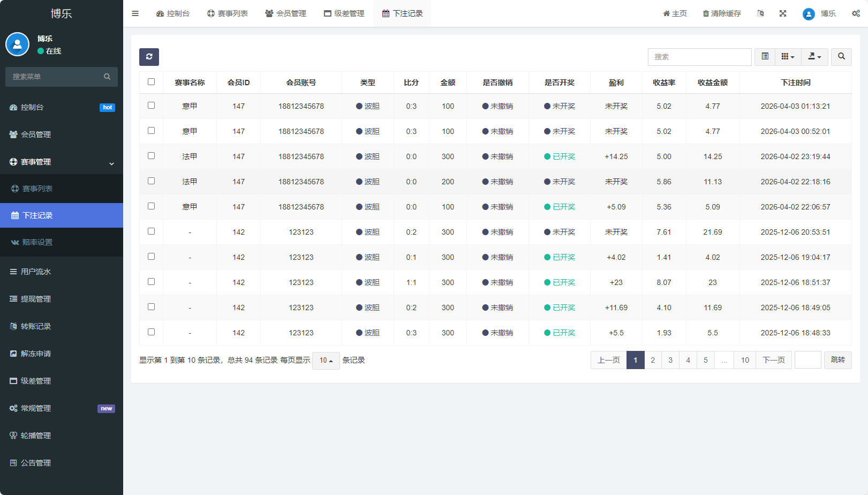Check the select-all checkbox in table header
The height and width of the screenshot is (495, 868).
[x=151, y=82]
